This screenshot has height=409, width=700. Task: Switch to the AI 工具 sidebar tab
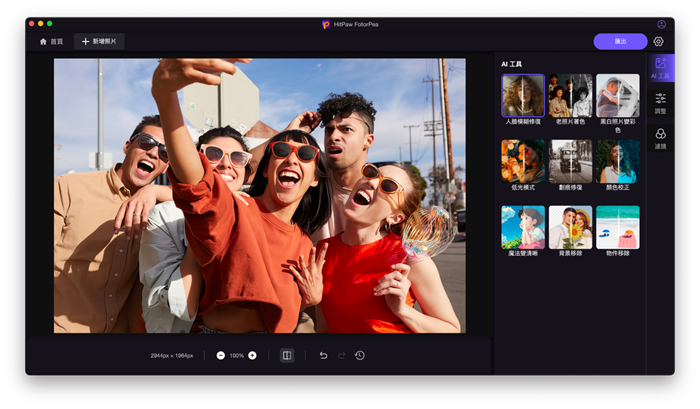click(x=660, y=68)
